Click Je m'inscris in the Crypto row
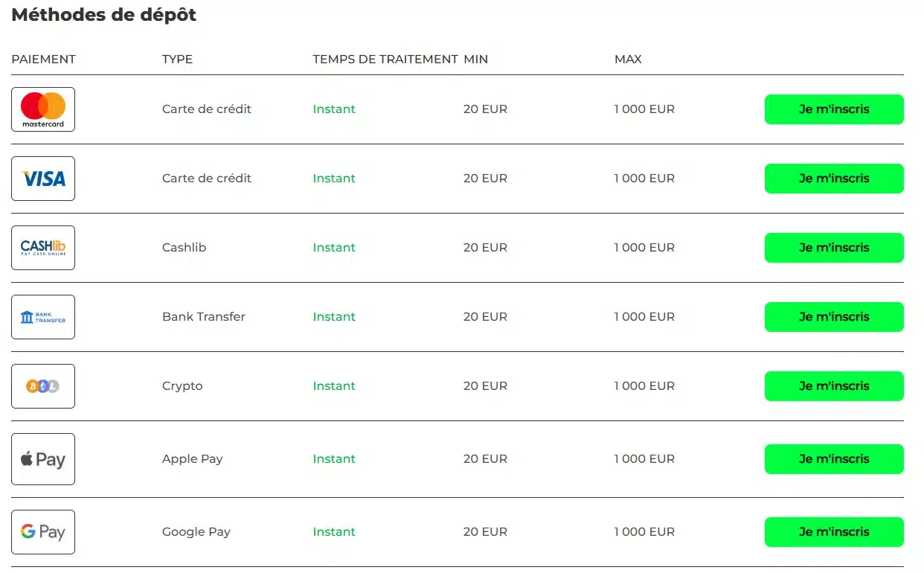Viewport: 924px width, 573px height. 834,386
